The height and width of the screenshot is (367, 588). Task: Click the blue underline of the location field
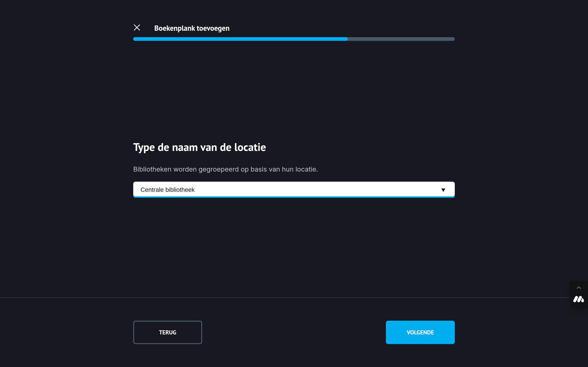pyautogui.click(x=294, y=197)
